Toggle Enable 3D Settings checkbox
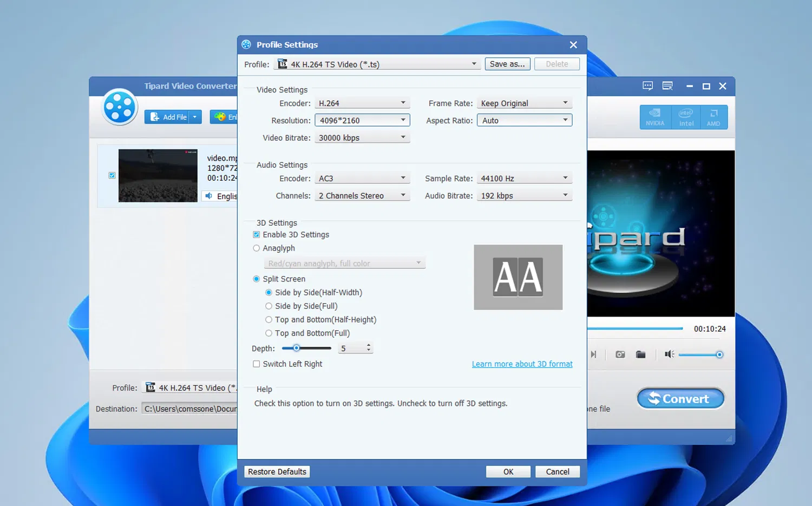Image resolution: width=812 pixels, height=506 pixels. 257,234
